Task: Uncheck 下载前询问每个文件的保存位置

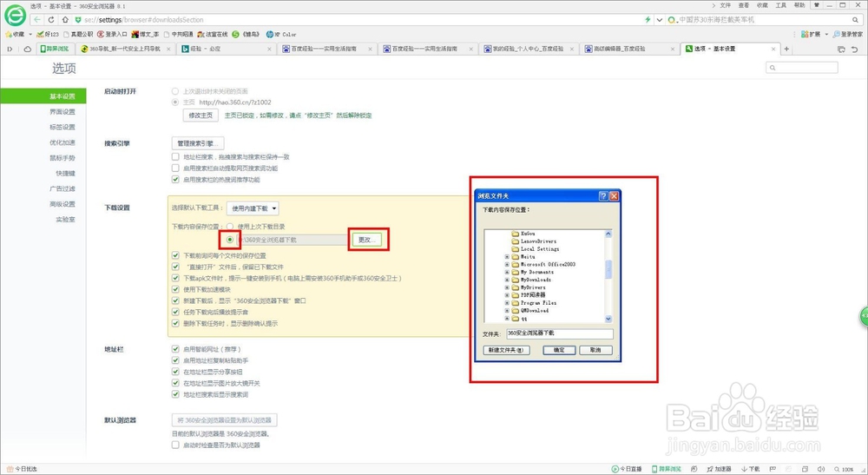Action: (175, 256)
